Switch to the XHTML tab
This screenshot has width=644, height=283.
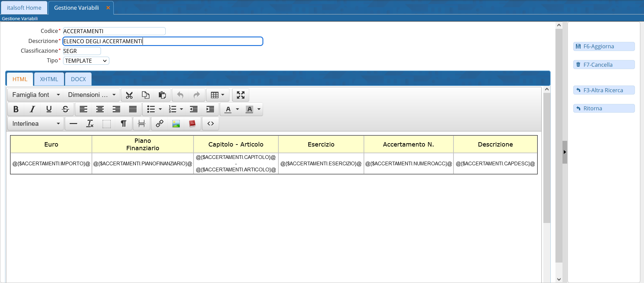pyautogui.click(x=49, y=79)
